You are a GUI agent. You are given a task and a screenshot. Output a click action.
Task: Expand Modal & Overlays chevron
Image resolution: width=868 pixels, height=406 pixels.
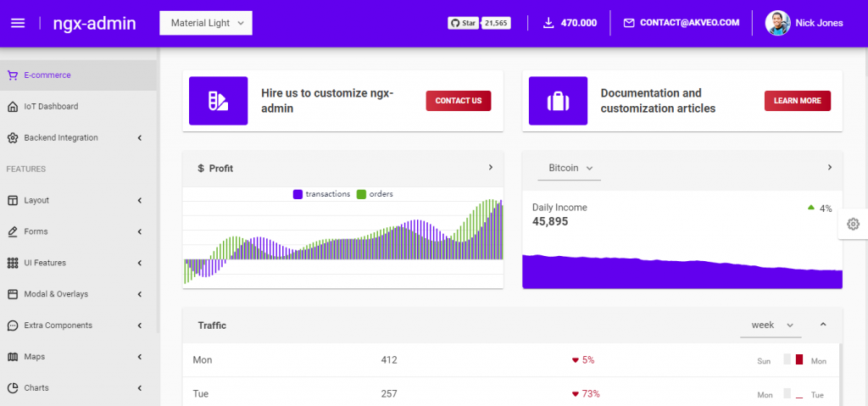140,294
